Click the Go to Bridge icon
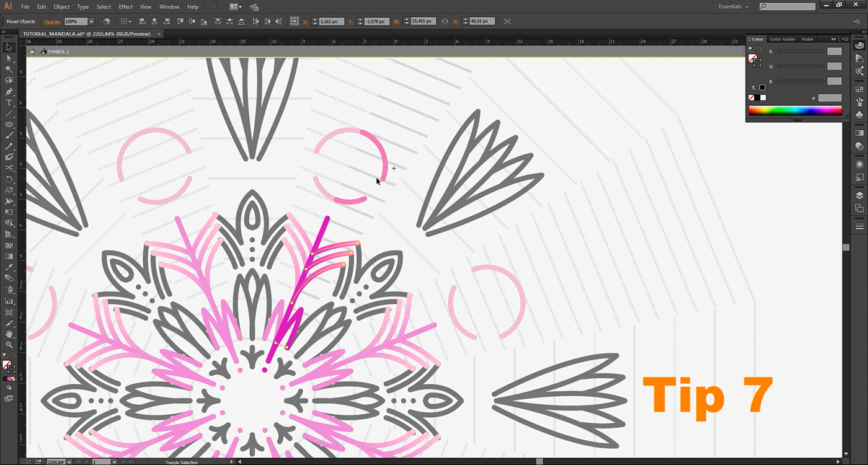The height and width of the screenshot is (465, 868). (215, 7)
